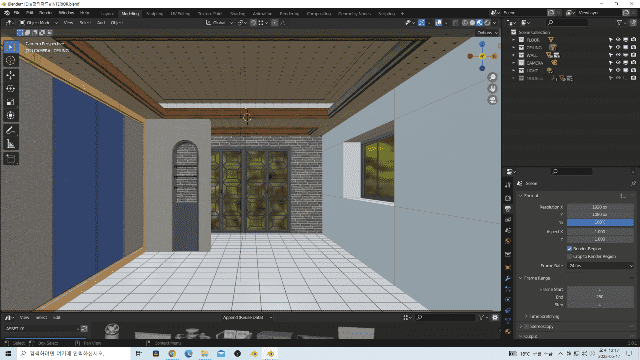Open the viewport Add menu
The image size is (640, 360).
101,23
